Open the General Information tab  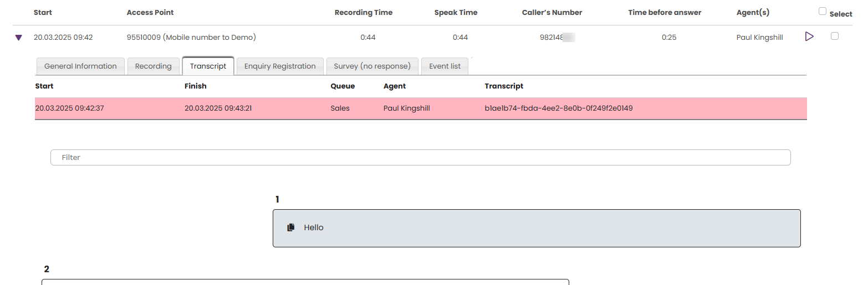[80, 66]
